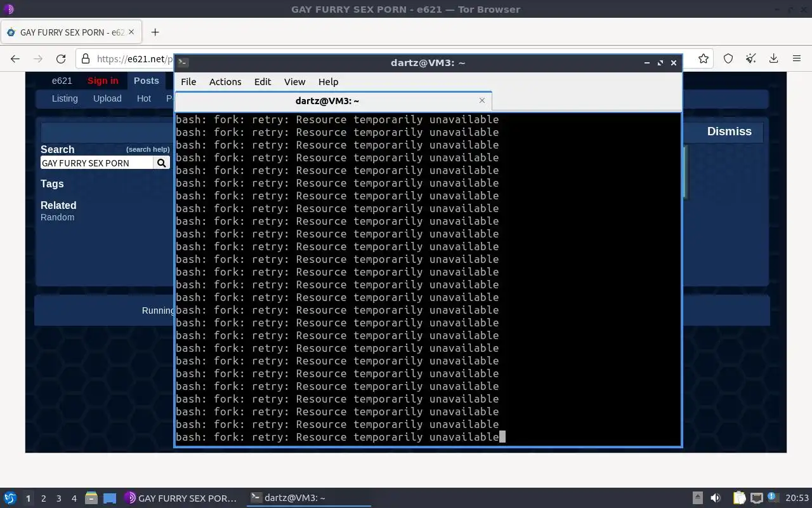Open the terminal Help menu
Screen dimensions: 812x508
[x=328, y=82]
